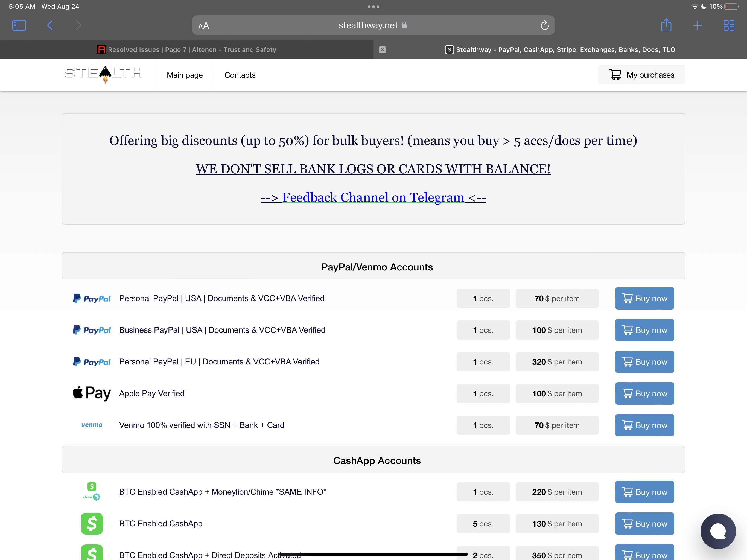Open the Contacts menu item
The image size is (747, 560).
(x=240, y=75)
